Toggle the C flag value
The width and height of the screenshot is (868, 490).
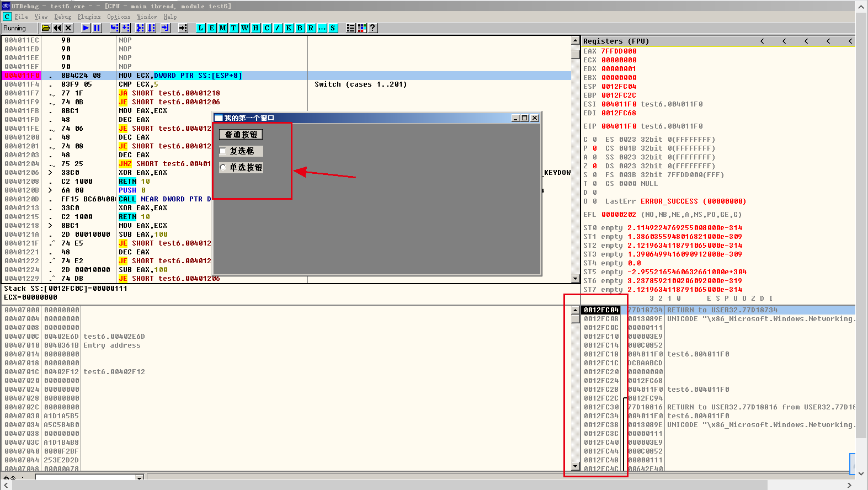[x=595, y=140]
